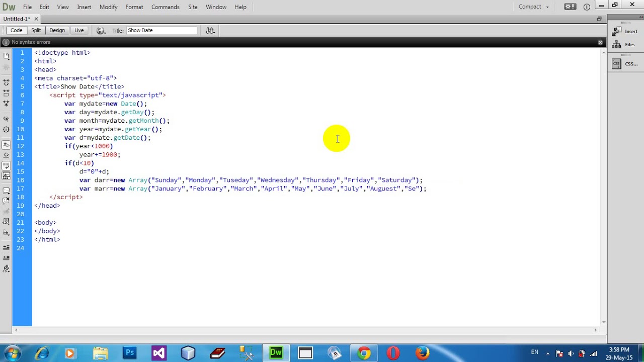Image resolution: width=644 pixels, height=362 pixels.
Task: Open the Help menu
Action: (x=240, y=7)
